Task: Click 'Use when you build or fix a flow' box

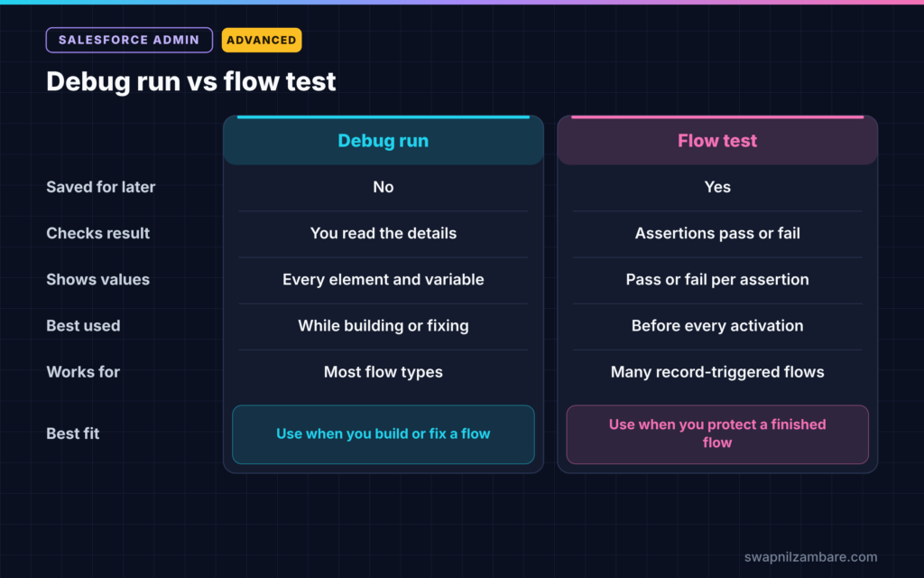Action: [x=383, y=434]
